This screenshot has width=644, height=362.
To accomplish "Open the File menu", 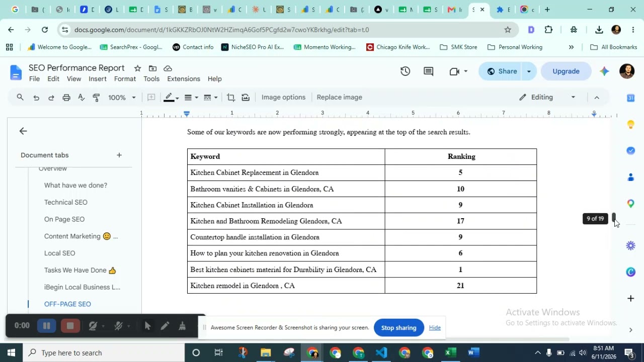I will pos(34,79).
